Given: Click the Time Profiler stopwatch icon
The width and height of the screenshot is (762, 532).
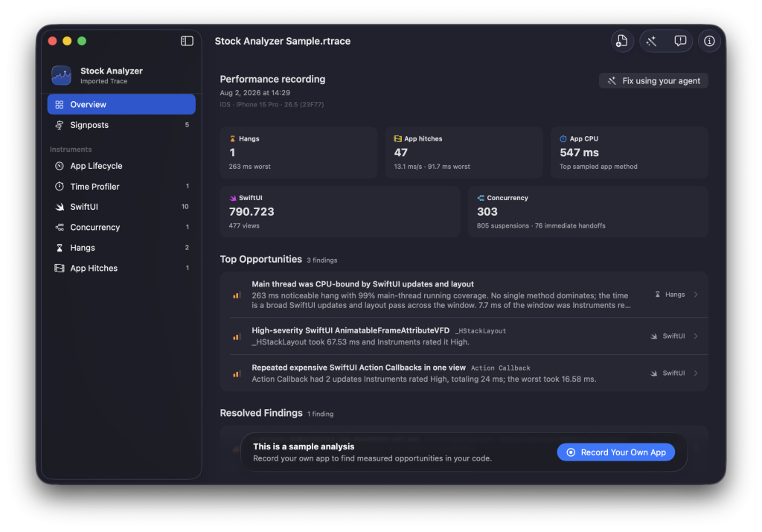Looking at the screenshot, I should point(60,186).
